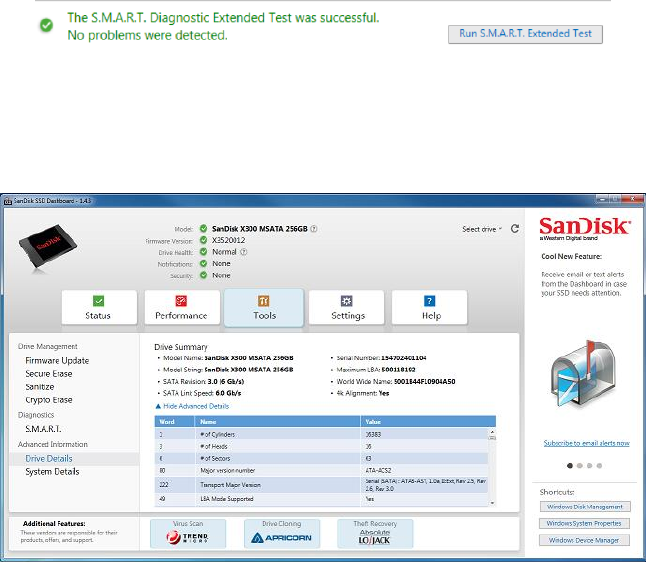Select System Details in sidebar

tap(52, 472)
